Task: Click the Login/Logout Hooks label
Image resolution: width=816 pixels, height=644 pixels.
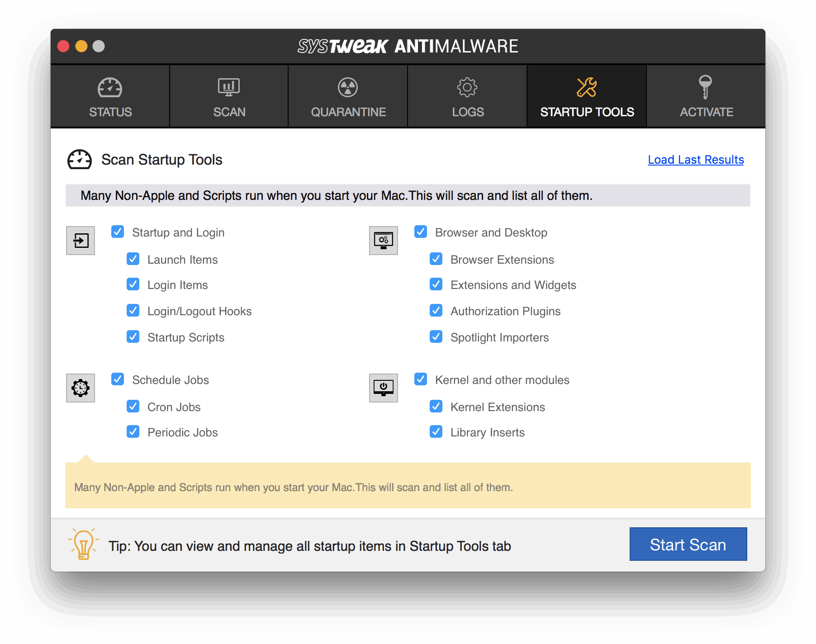Action: [x=199, y=311]
